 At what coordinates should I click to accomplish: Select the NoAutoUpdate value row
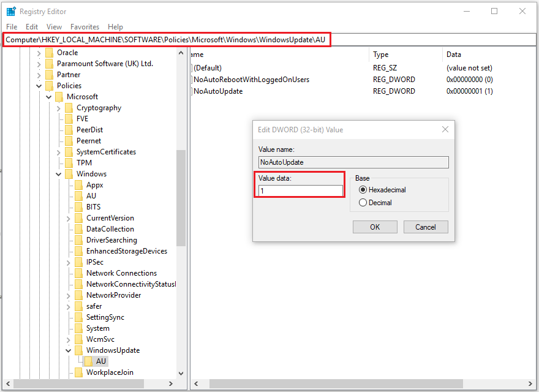point(218,91)
